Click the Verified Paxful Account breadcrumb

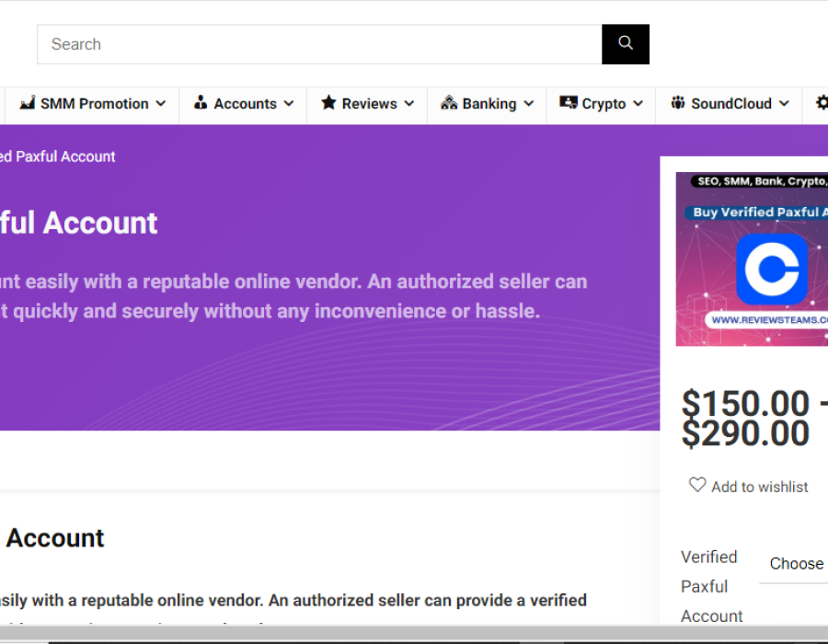tap(58, 156)
